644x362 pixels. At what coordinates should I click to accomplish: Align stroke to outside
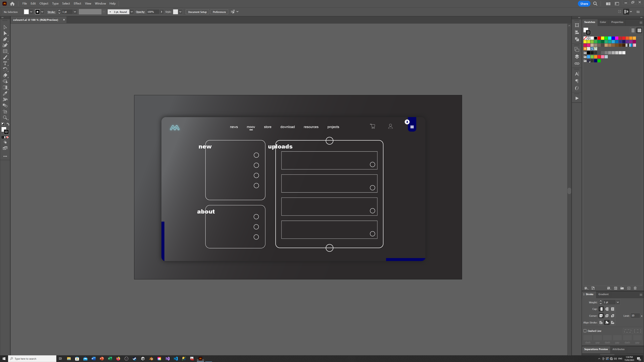point(613,322)
